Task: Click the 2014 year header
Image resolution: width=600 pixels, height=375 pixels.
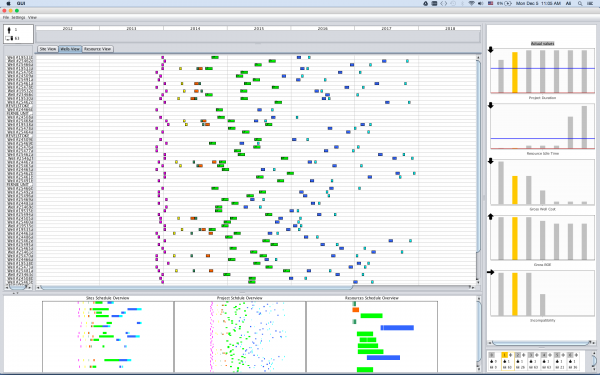Action: (x=195, y=28)
